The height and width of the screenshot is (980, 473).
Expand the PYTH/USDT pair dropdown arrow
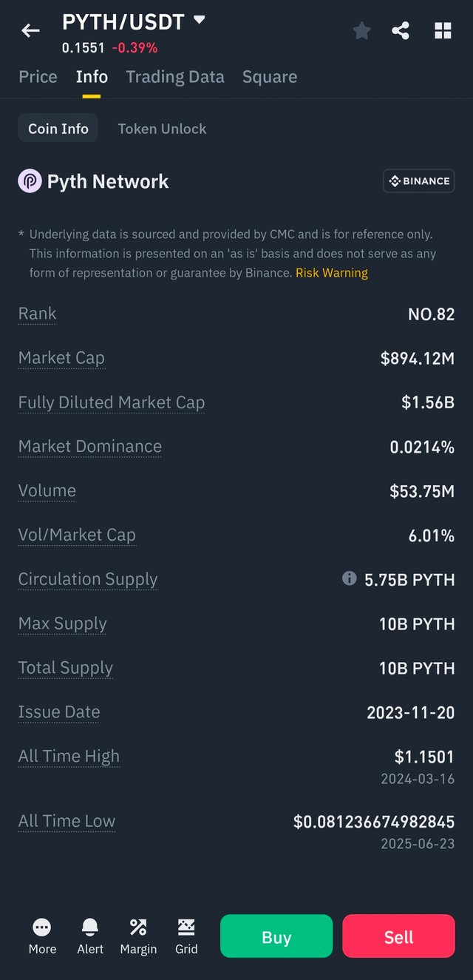[x=199, y=21]
